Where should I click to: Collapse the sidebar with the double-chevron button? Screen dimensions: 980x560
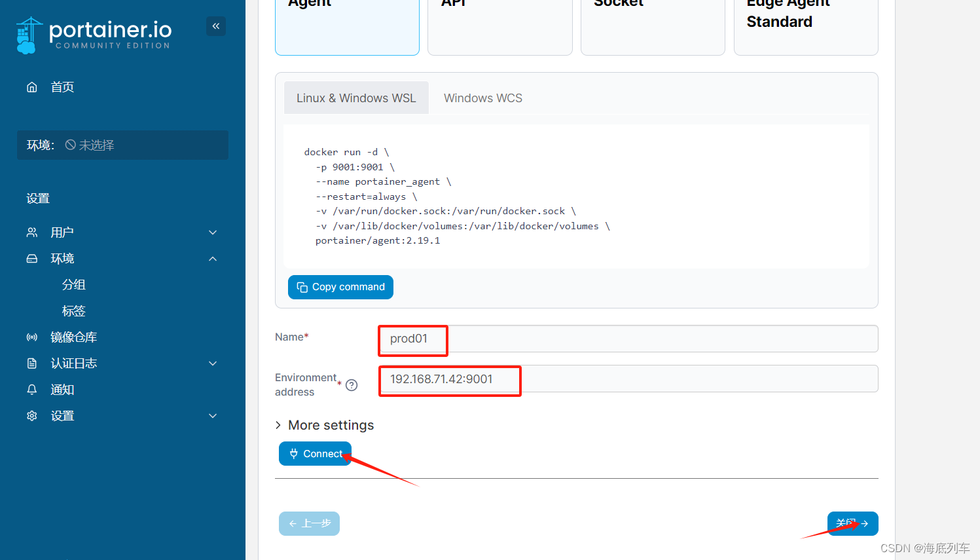tap(216, 26)
